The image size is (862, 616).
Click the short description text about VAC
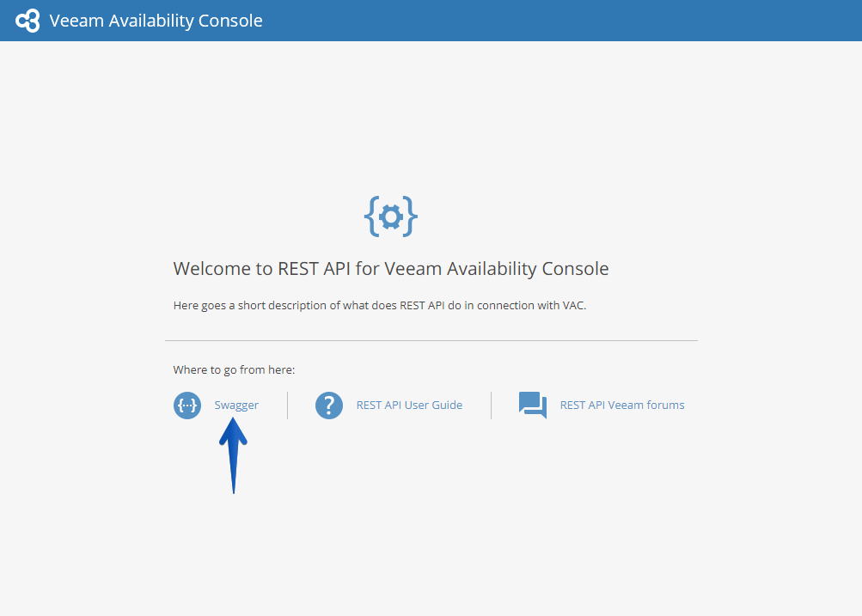(x=380, y=306)
